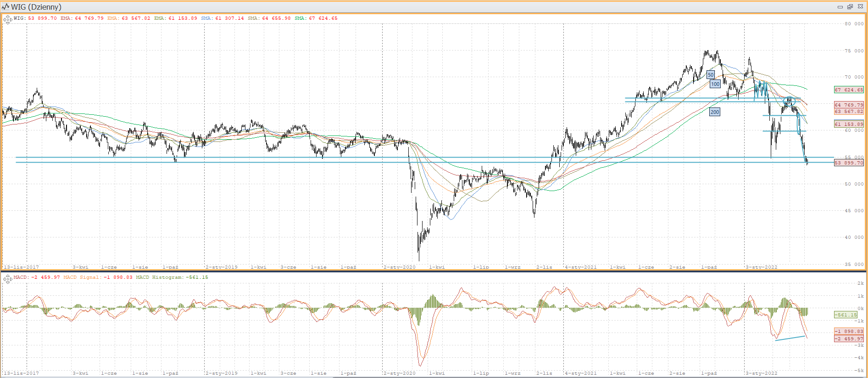Click the WIG (Dzienny) window title bar
868x378 pixels.
pyautogui.click(x=413, y=7)
